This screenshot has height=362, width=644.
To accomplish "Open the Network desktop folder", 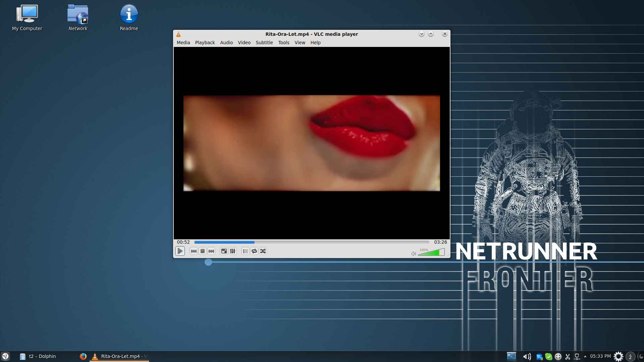I will pos(78,18).
